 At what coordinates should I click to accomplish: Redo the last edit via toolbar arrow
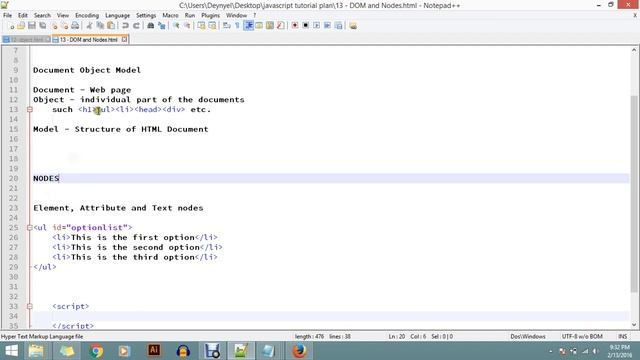coord(136,26)
